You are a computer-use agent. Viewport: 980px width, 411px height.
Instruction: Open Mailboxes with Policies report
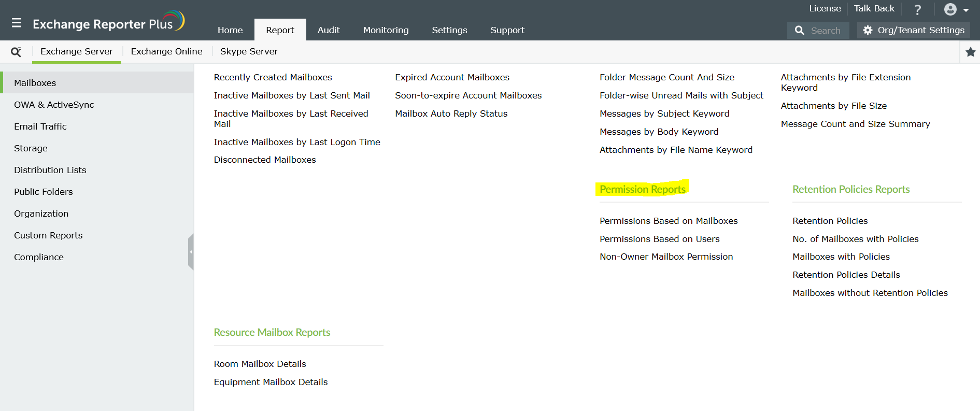841,257
